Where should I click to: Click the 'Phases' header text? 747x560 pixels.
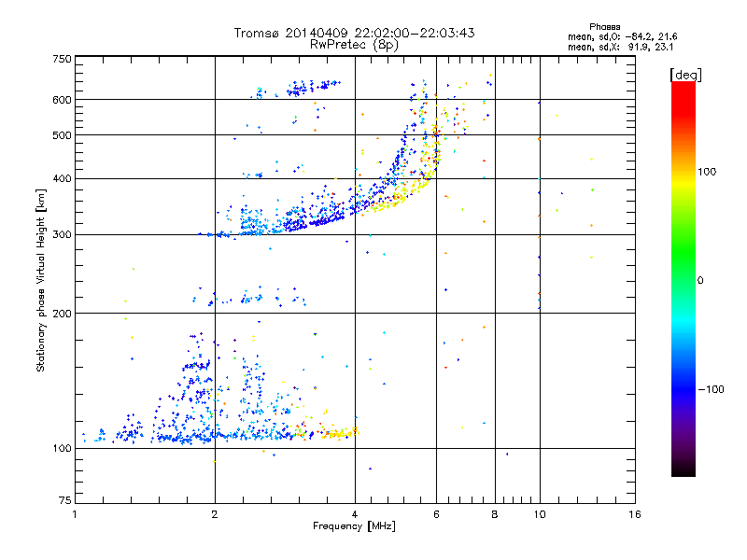coord(604,27)
